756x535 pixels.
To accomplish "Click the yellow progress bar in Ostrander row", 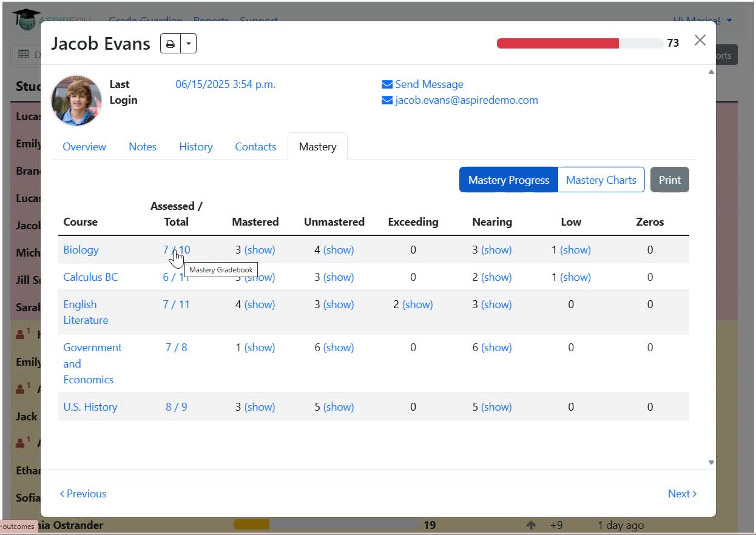I will [x=251, y=525].
